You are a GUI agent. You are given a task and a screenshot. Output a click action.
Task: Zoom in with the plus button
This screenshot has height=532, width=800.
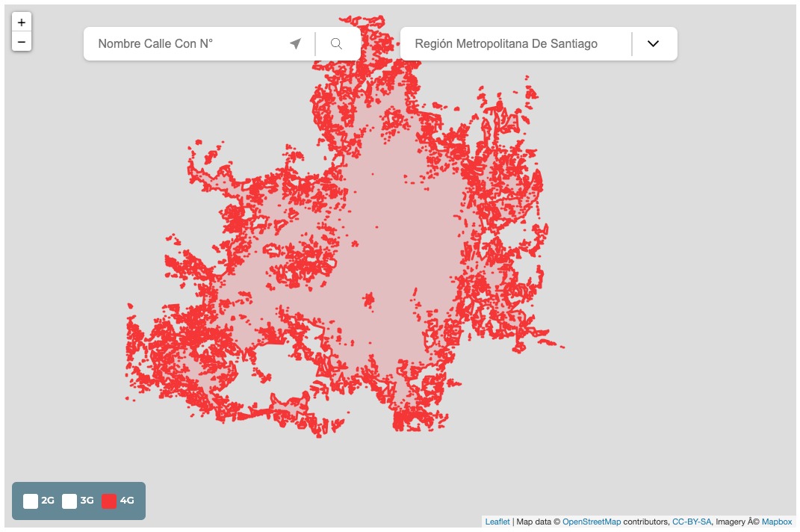pos(22,22)
